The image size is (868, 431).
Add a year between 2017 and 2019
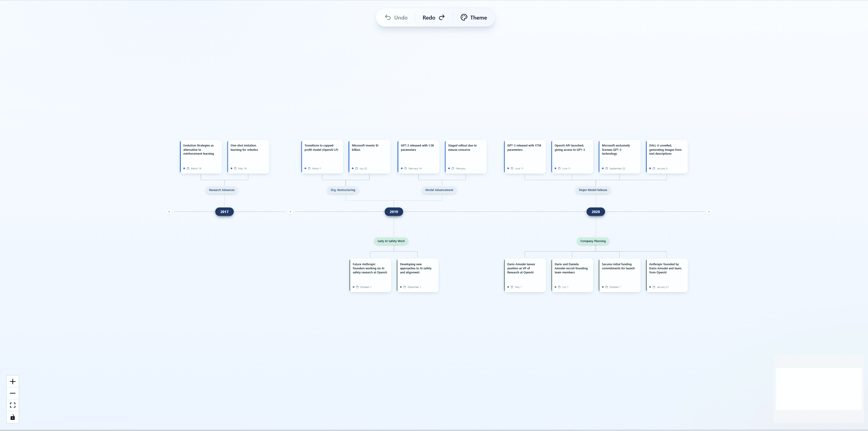tap(290, 212)
